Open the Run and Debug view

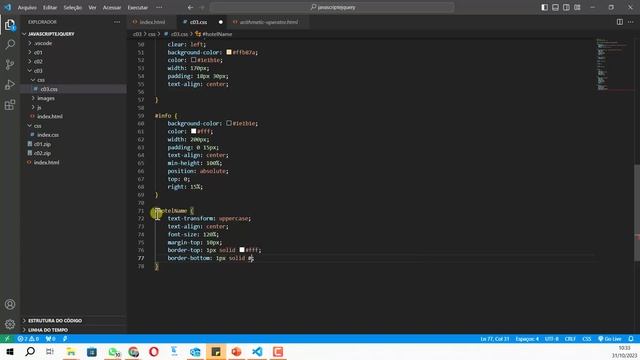point(10,84)
